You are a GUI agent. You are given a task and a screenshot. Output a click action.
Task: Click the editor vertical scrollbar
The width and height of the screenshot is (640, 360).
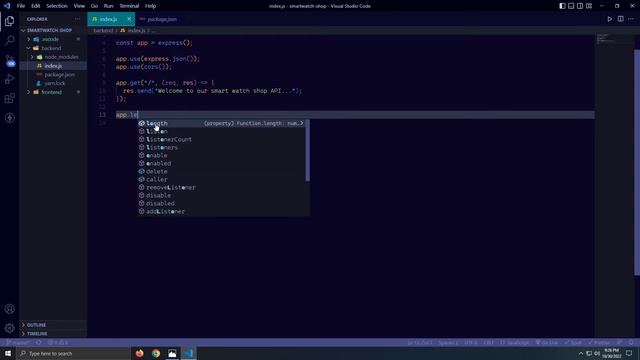tap(637, 162)
